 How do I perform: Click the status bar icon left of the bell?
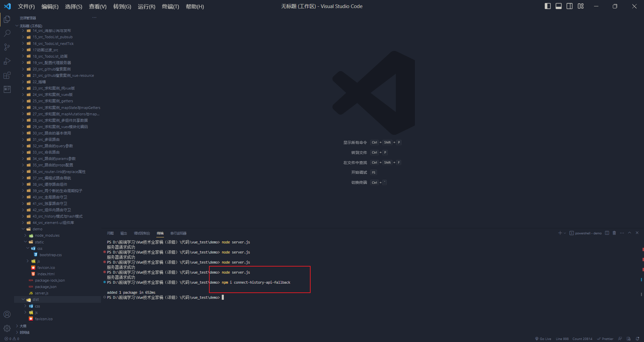pyautogui.click(x=629, y=339)
